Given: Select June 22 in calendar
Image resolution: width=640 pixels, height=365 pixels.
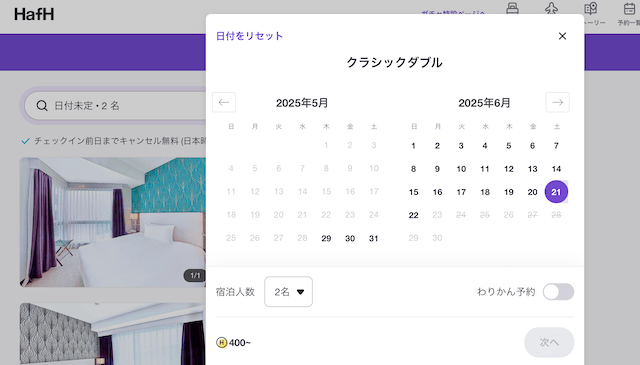Looking at the screenshot, I should 413,215.
